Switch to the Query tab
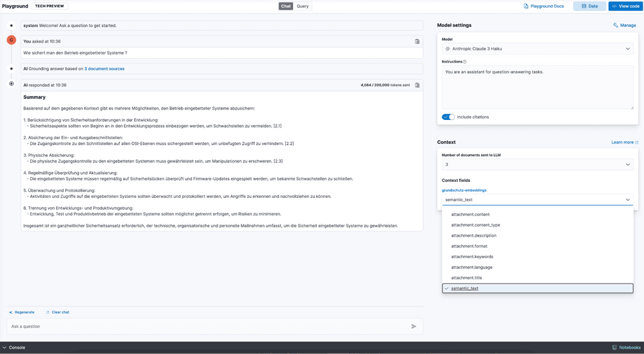This screenshot has height=354, width=644. (303, 6)
